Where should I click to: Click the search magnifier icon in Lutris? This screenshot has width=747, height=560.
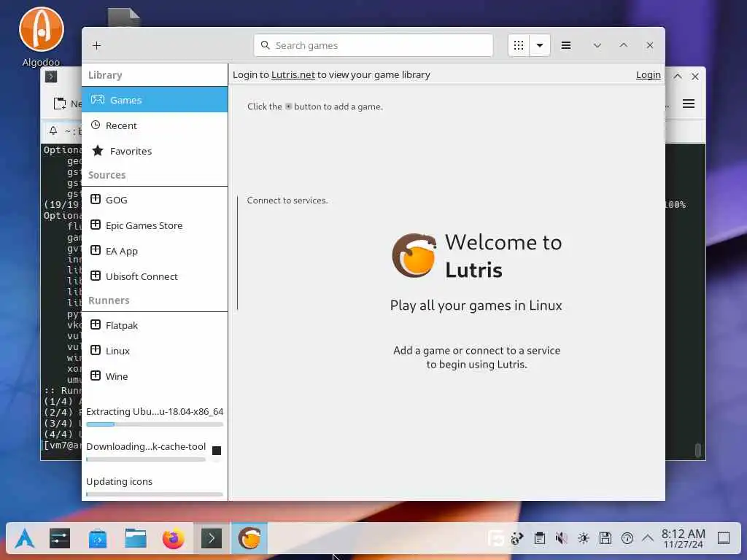(x=266, y=45)
